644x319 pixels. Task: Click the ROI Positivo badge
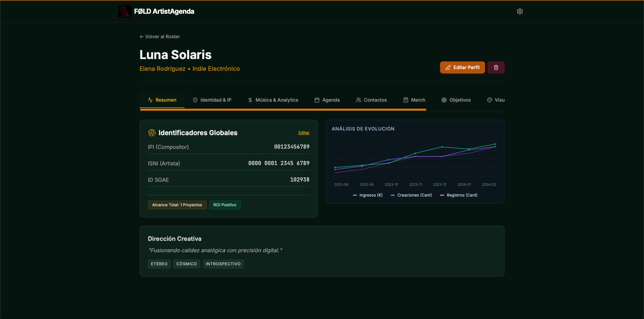pos(225,205)
